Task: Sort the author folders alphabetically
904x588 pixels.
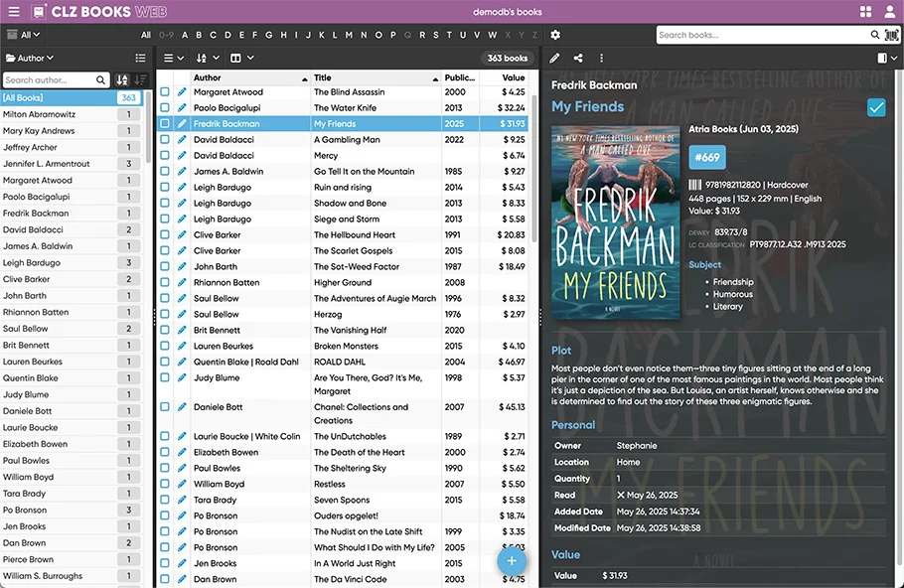Action: pos(122,79)
